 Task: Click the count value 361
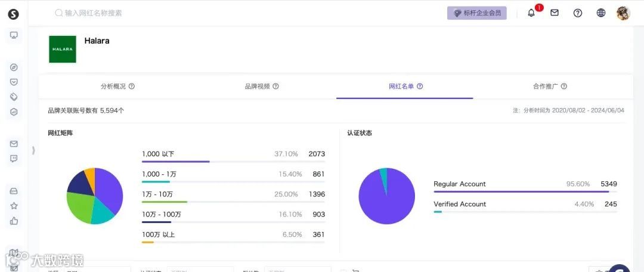[318, 234]
